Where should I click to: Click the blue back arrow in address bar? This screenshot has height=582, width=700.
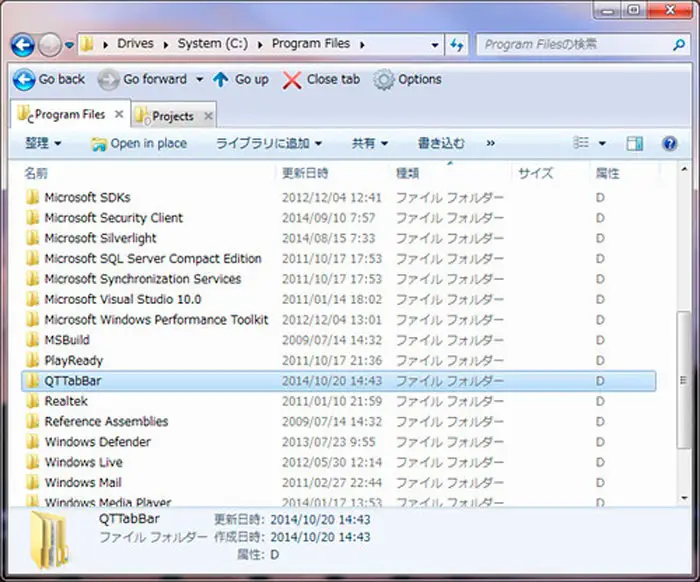pos(23,45)
